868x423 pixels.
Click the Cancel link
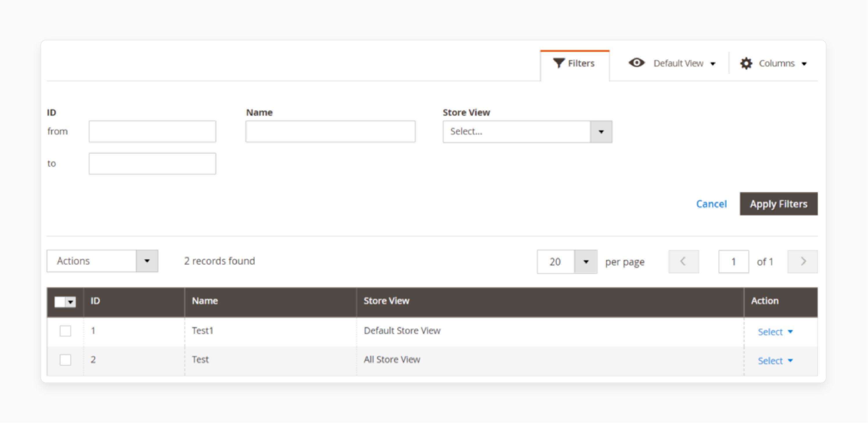point(711,204)
